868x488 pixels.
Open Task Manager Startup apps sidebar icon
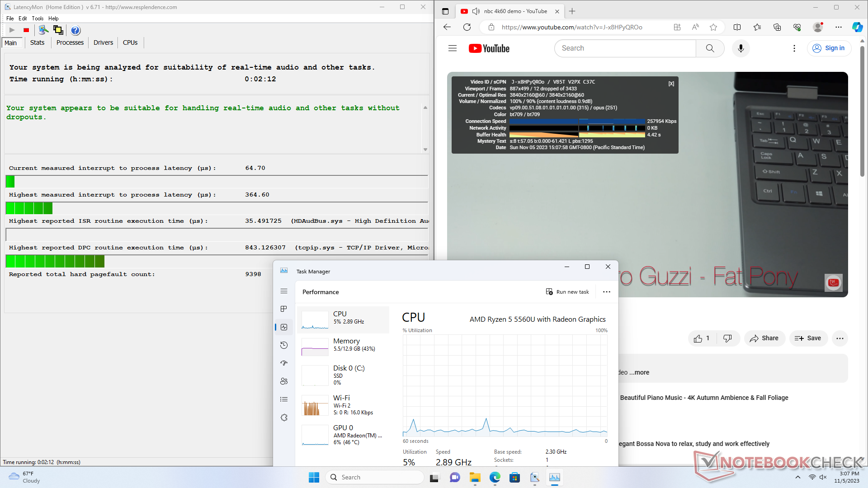point(284,363)
